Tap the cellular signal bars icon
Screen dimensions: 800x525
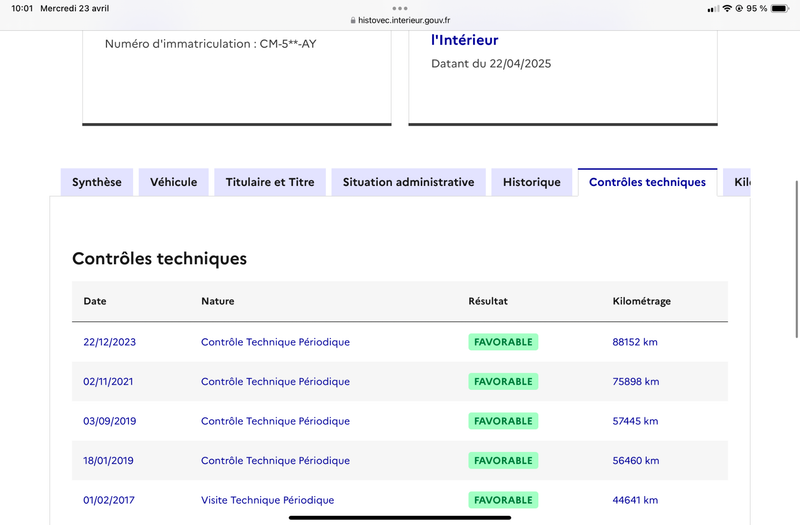click(x=713, y=9)
